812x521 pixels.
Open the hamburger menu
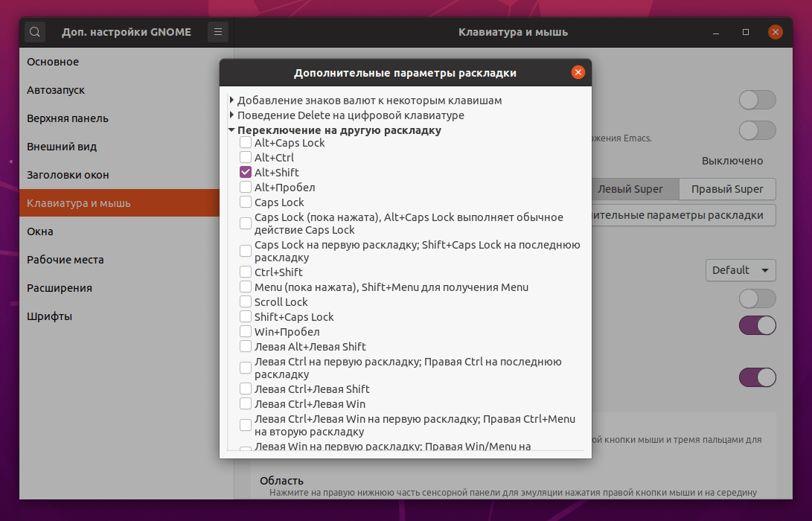pos(217,32)
